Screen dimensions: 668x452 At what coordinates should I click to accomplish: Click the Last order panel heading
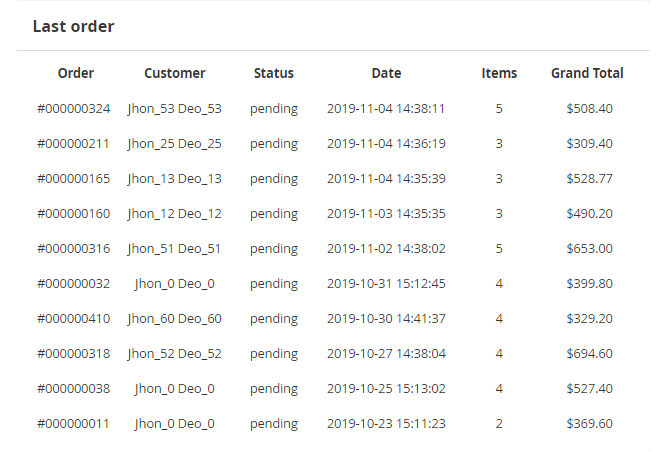tap(73, 26)
